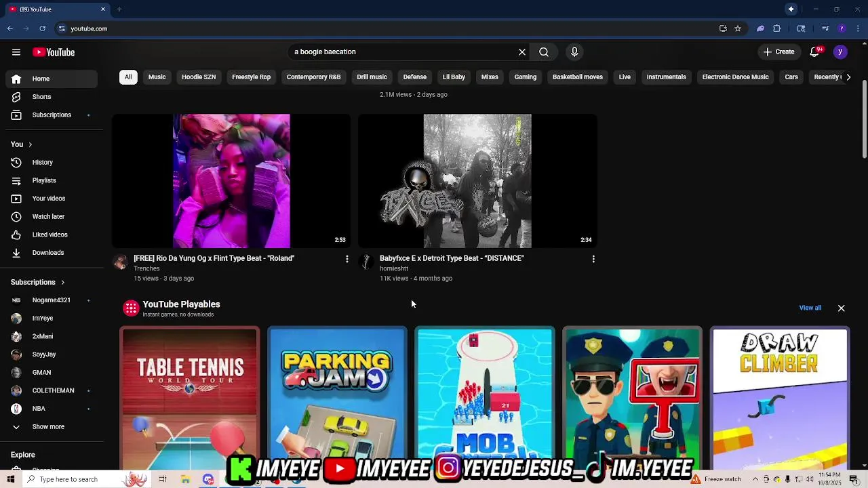Screen dimensions: 868x488
Task: Select the Electronic Dance Music chip
Action: pos(735,77)
